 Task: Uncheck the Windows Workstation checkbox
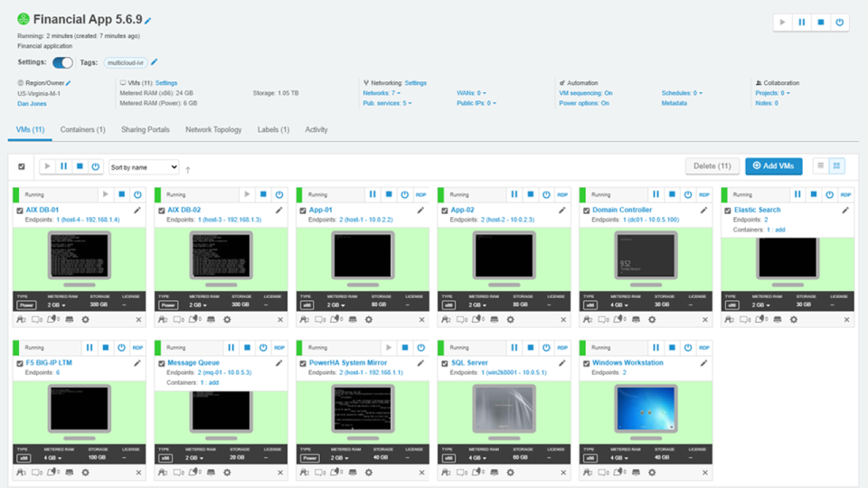586,363
